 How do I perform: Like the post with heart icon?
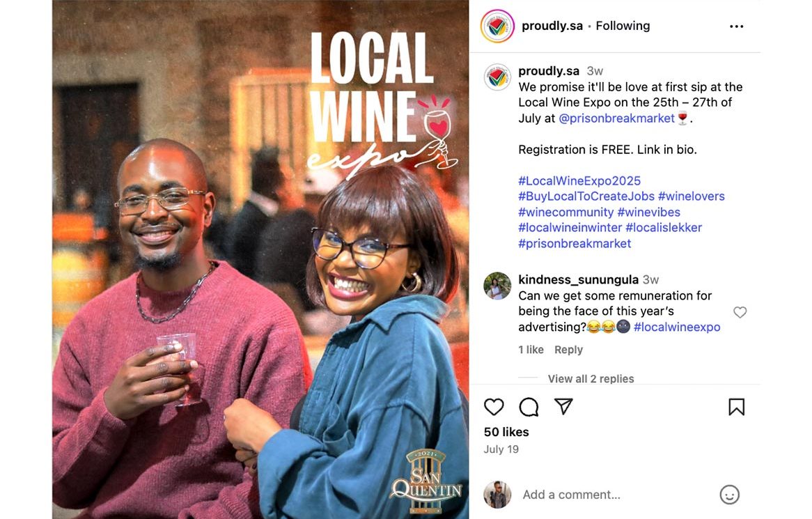(494, 407)
